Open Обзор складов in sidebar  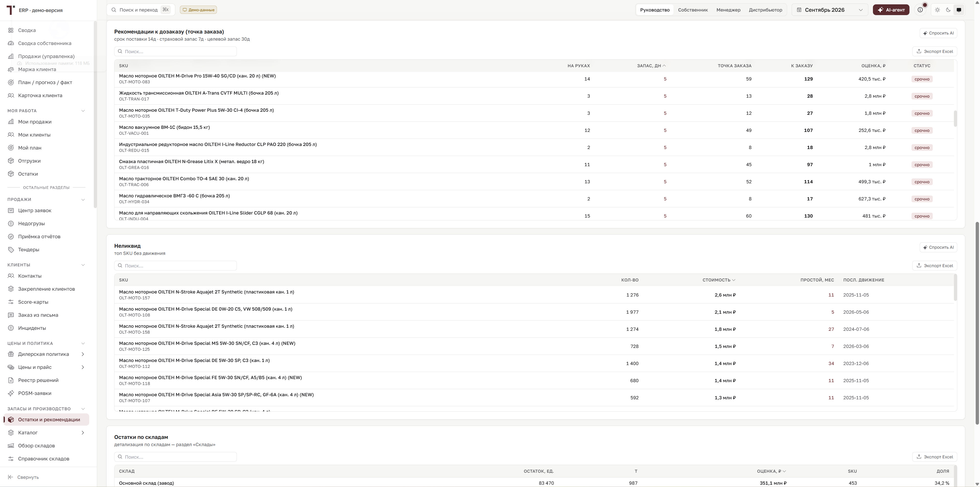point(37,446)
